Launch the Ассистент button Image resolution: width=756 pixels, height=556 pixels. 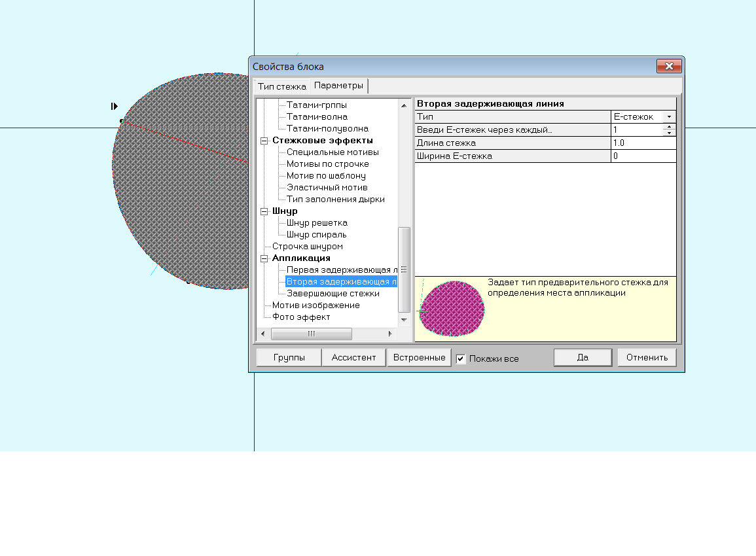tap(353, 357)
